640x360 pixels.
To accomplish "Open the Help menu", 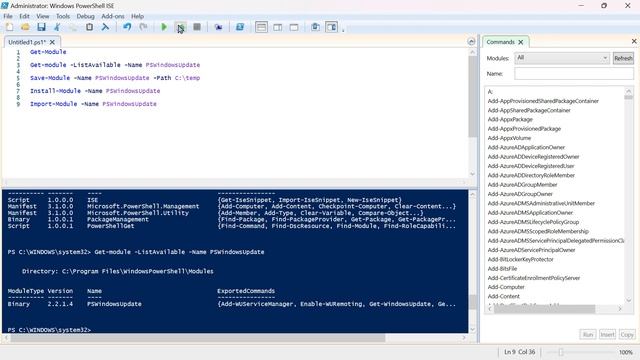I will coord(138,16).
